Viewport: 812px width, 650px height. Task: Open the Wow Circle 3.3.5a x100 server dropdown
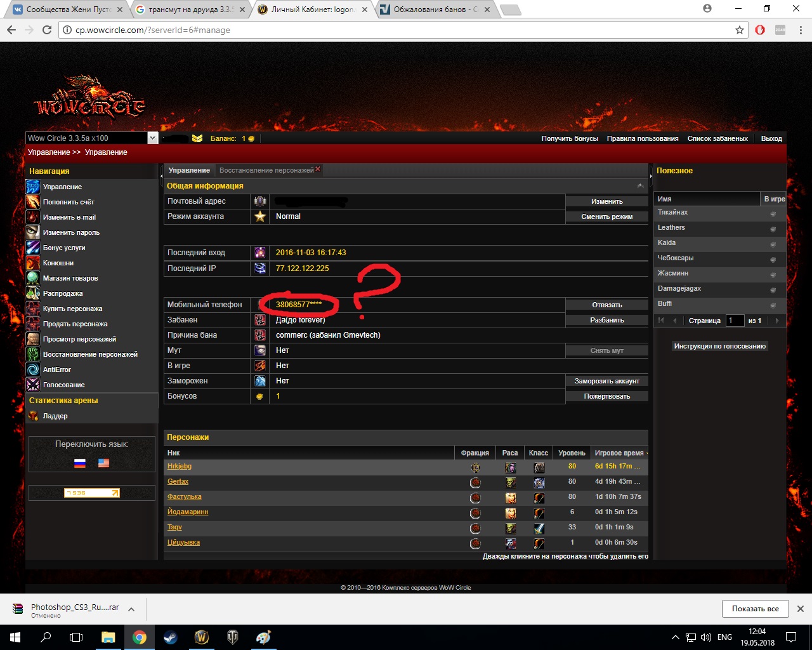152,138
